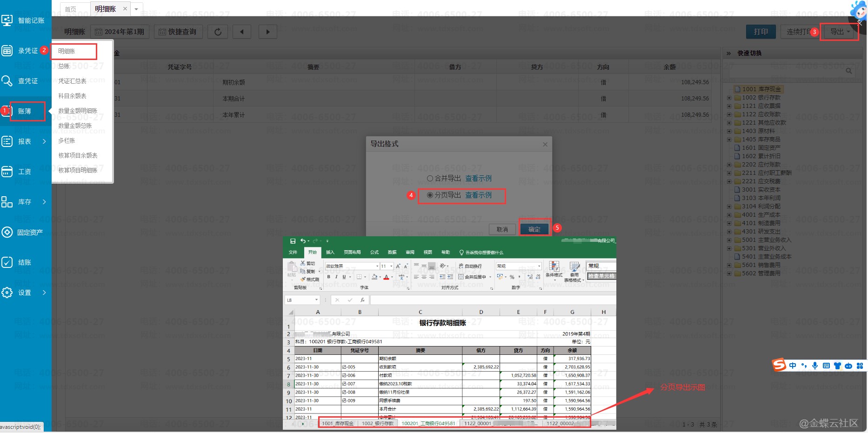
Task: Select the 合并导出 radio option
Action: (x=430, y=179)
